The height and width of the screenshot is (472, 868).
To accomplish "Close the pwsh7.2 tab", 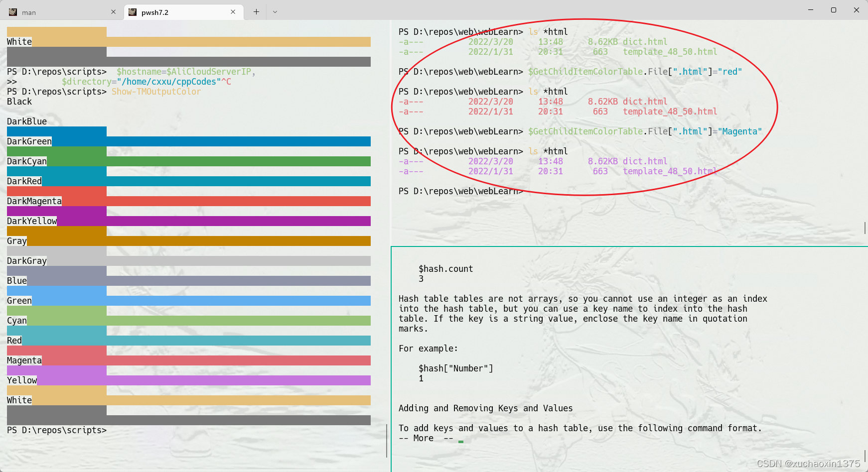I will coord(233,11).
